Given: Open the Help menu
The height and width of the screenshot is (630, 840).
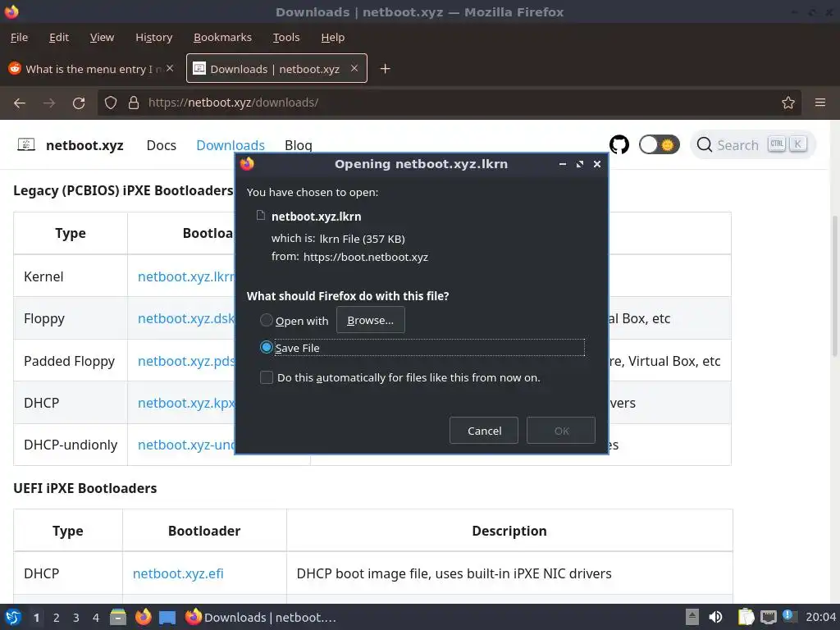Looking at the screenshot, I should point(333,37).
